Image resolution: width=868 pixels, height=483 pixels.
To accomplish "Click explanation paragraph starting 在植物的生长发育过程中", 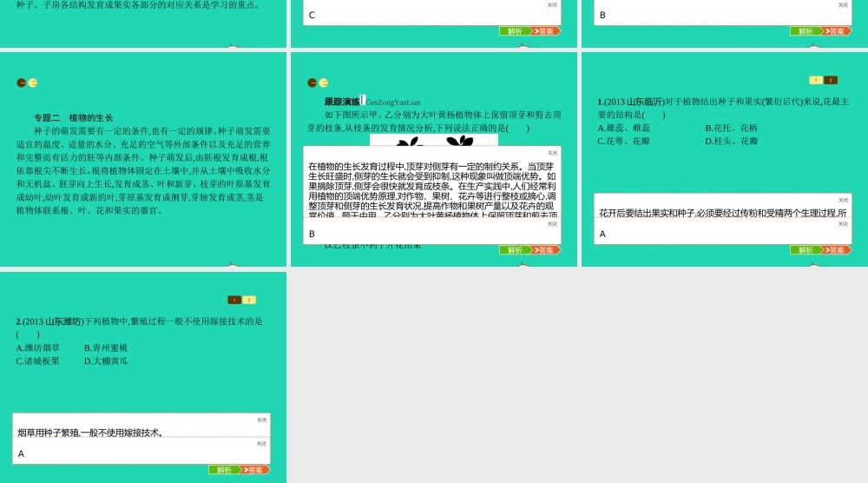I will click(432, 189).
